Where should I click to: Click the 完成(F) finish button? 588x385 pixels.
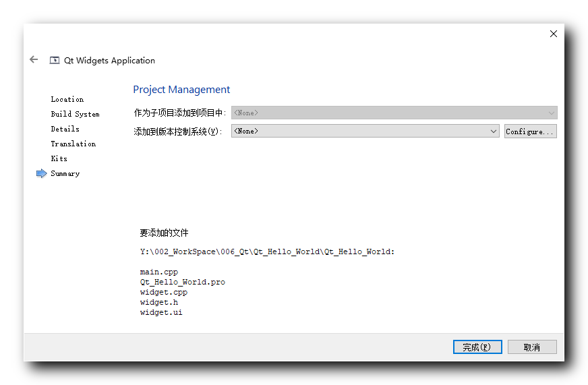477,347
